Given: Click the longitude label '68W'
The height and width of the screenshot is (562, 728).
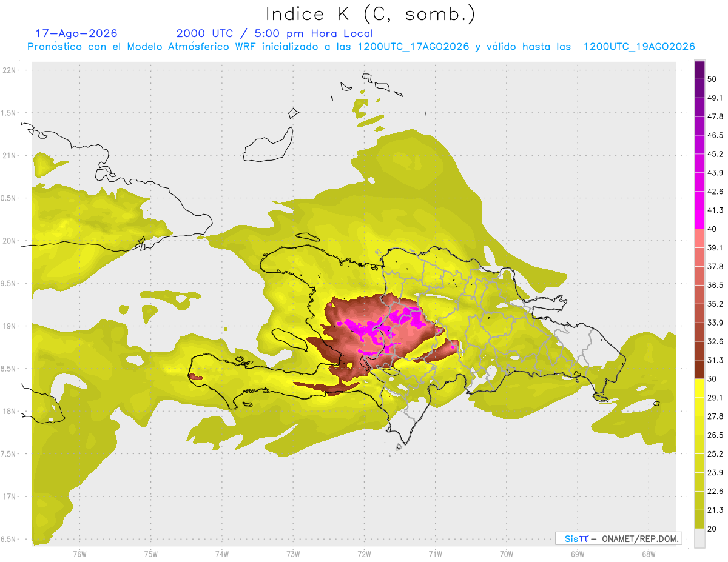Looking at the screenshot, I should coord(649,554).
